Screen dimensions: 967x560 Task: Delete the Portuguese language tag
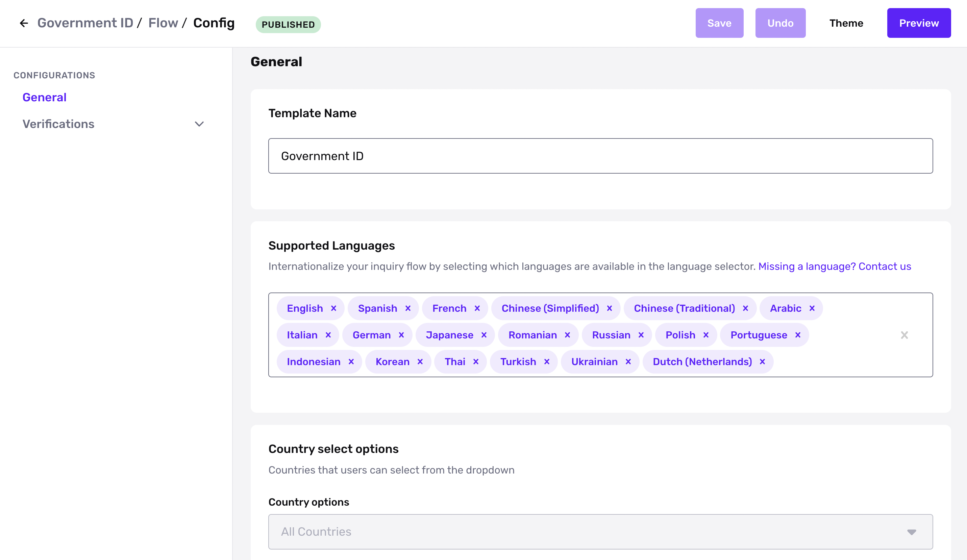(x=798, y=335)
